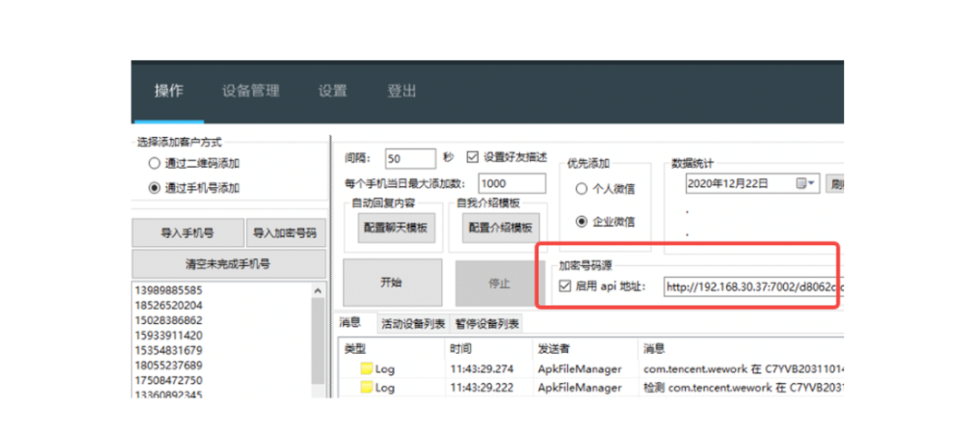This screenshot has height=433, width=980.
Task: Click the 间隔 seconds input field
Action: tap(410, 158)
